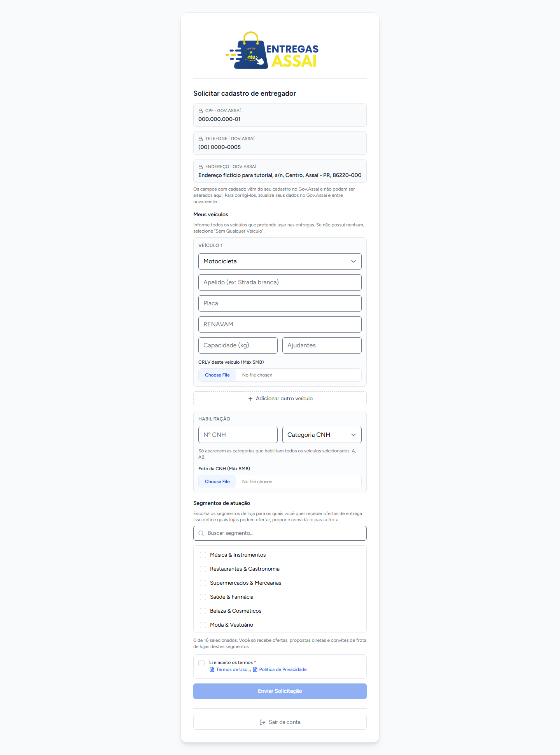Click the Solicitar cadastro de entregador heading
The width and height of the screenshot is (560, 755).
pyautogui.click(x=245, y=93)
